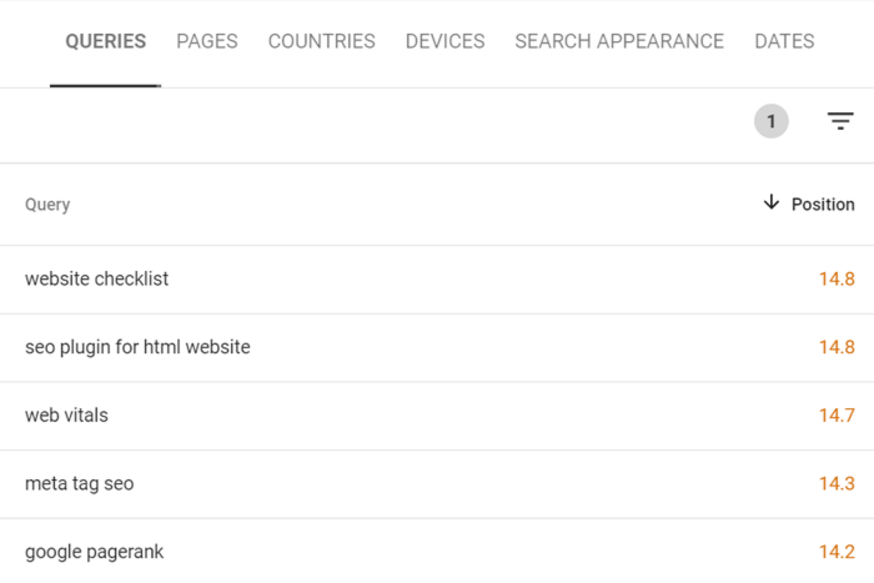Sort by clicking the Position column header

(x=822, y=203)
